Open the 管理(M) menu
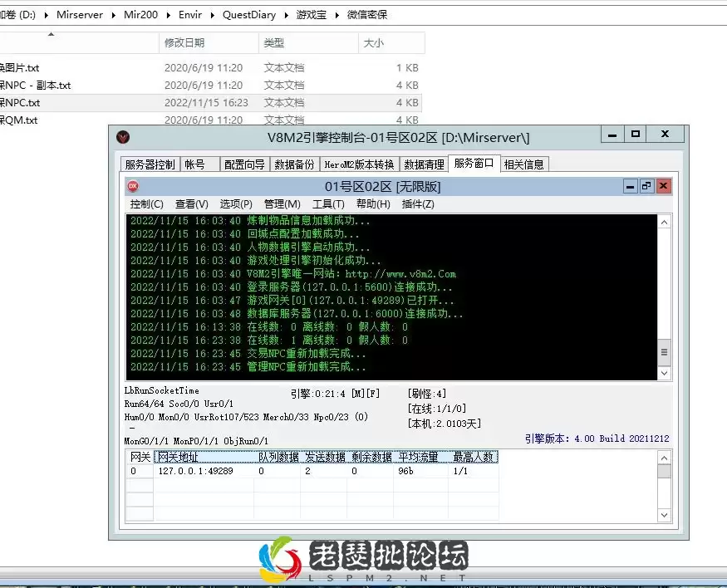Screen dimensions: 727x588 (282, 204)
